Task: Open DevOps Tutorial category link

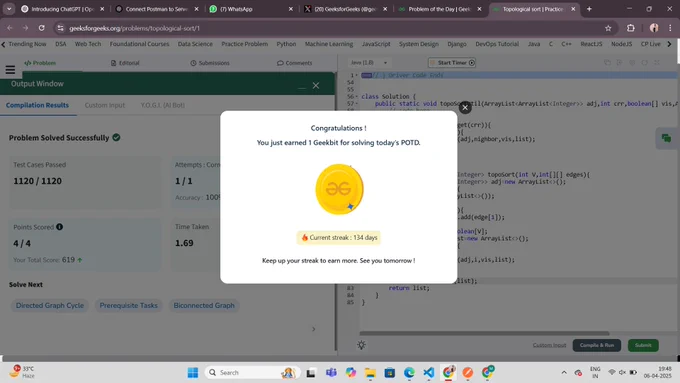Action: 497,44
